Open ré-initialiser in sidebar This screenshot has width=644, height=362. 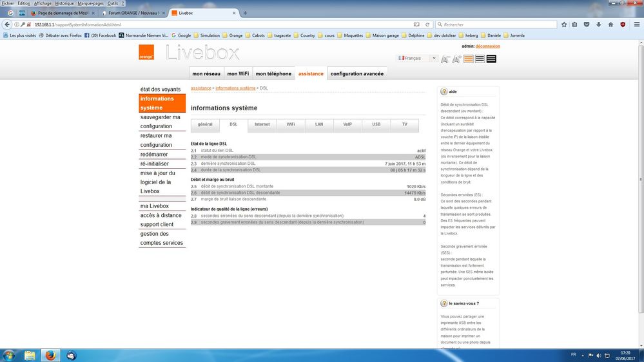155,164
